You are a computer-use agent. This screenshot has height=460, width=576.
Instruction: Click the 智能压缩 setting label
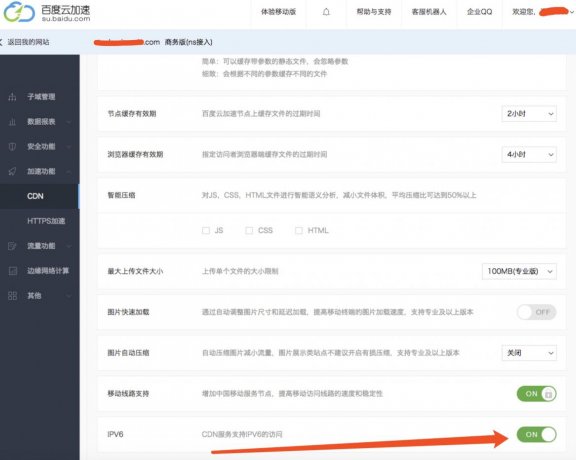121,195
